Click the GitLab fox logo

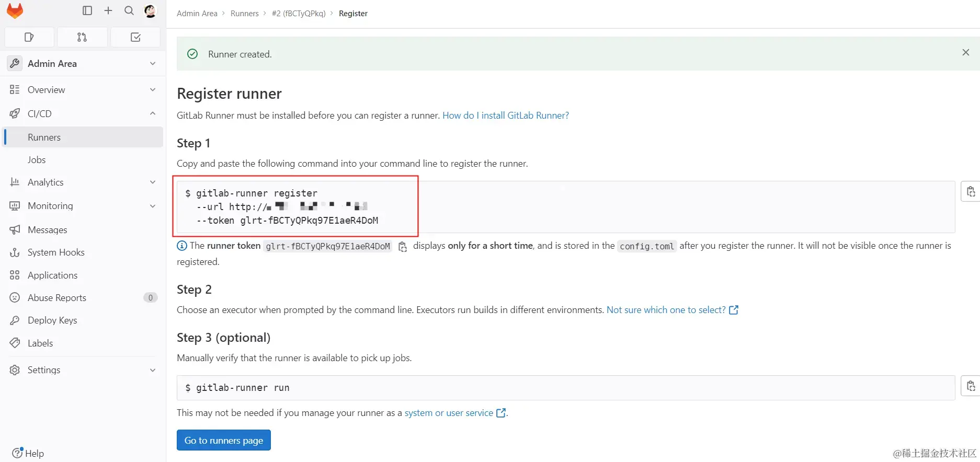click(15, 11)
